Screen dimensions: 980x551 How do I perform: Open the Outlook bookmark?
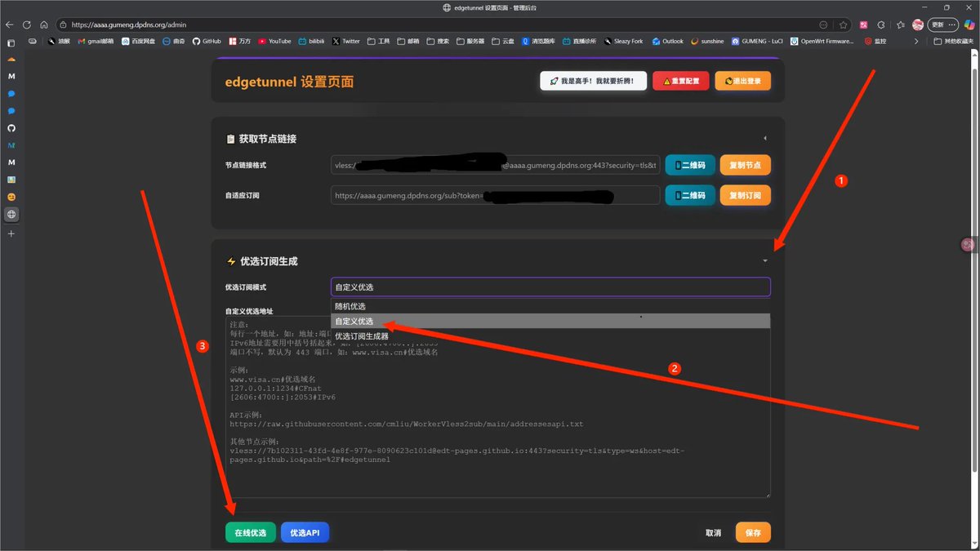tap(667, 41)
